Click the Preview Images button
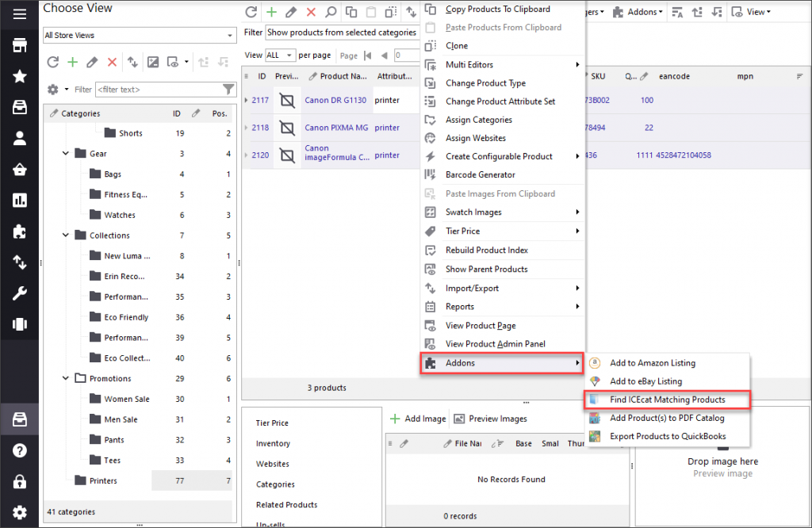 490,419
